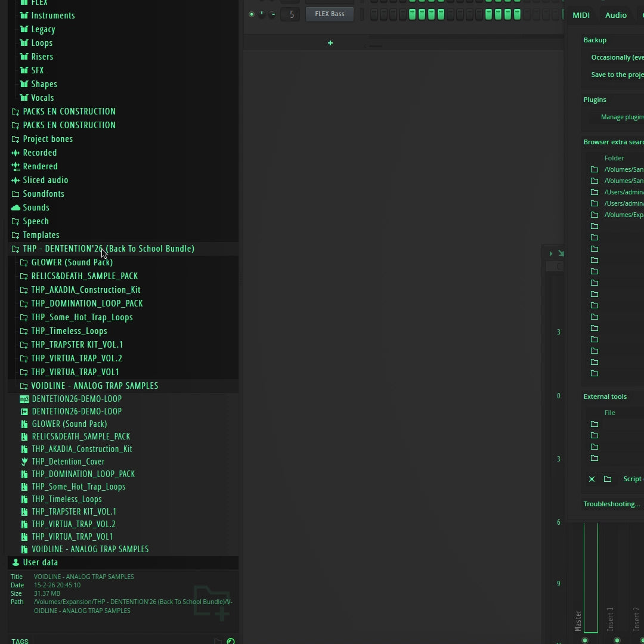Screen dimensions: 644x644
Task: Click the pack icon beside Legacy
Action: tap(24, 29)
